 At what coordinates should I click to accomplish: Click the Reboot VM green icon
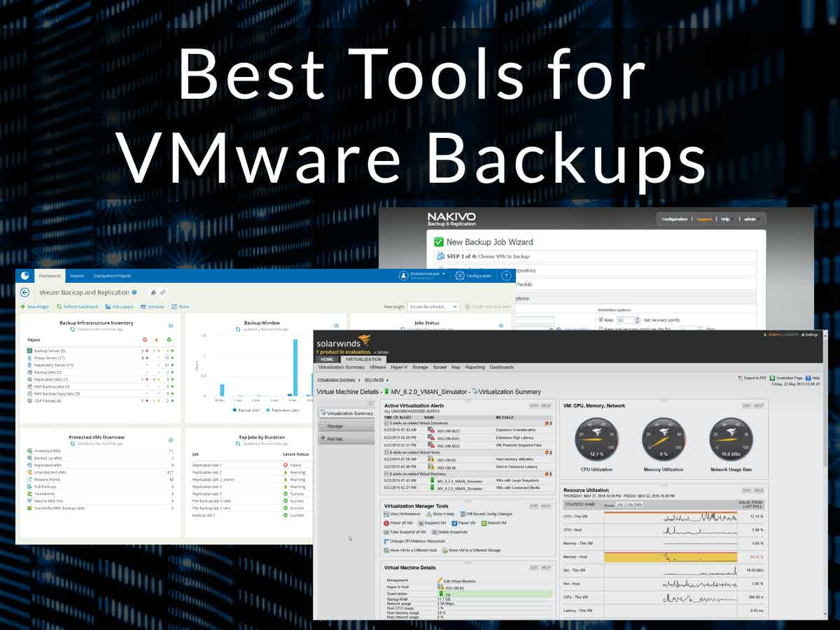[x=483, y=523]
